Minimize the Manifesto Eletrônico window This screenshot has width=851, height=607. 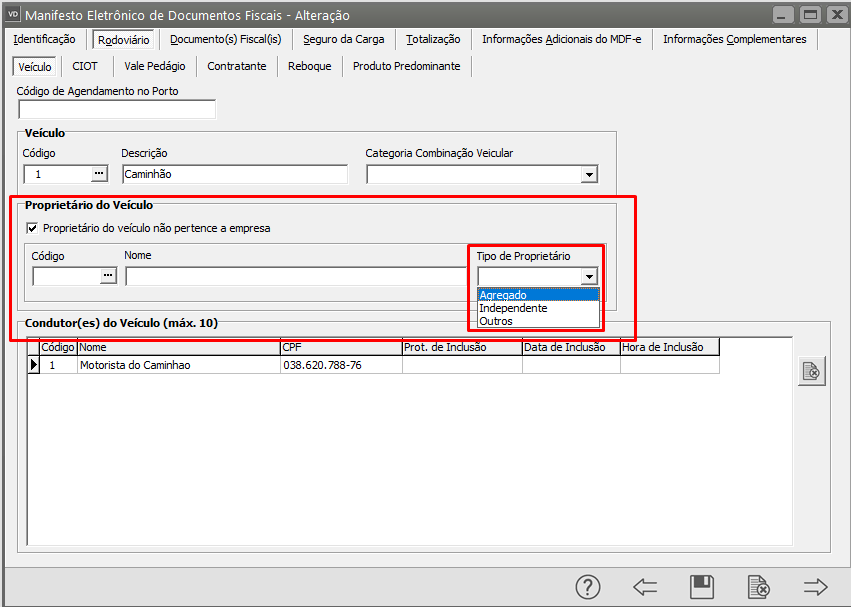782,15
